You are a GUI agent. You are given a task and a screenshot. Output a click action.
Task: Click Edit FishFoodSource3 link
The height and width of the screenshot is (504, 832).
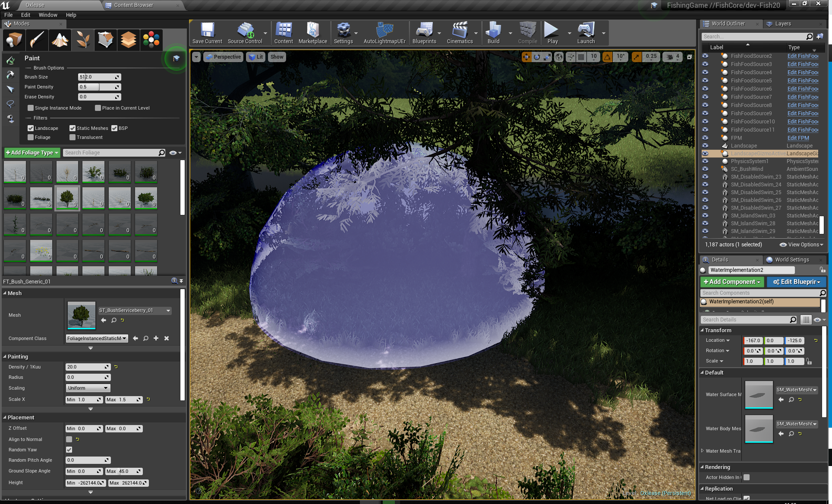(803, 64)
